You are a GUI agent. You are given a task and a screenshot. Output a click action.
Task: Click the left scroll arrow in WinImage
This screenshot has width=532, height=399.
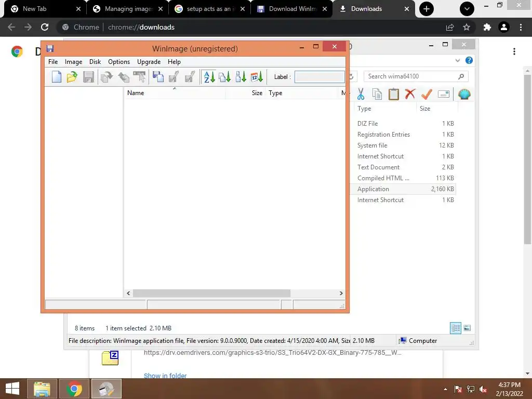(128, 293)
